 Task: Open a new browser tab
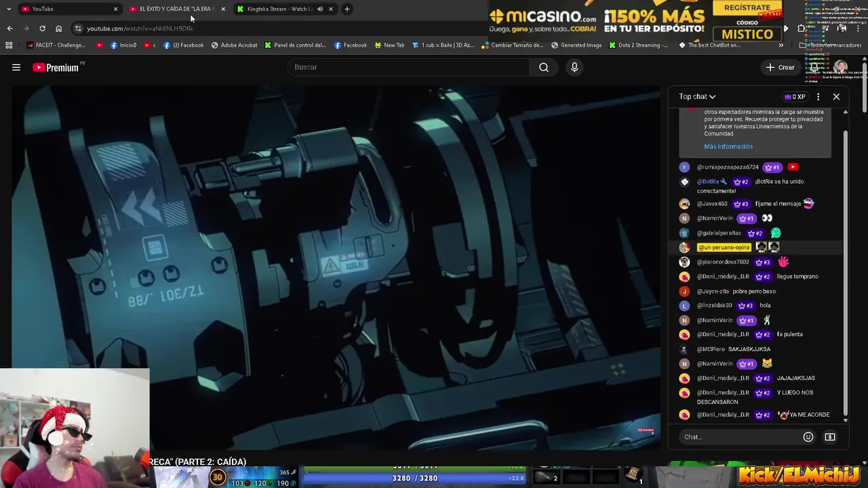click(347, 9)
